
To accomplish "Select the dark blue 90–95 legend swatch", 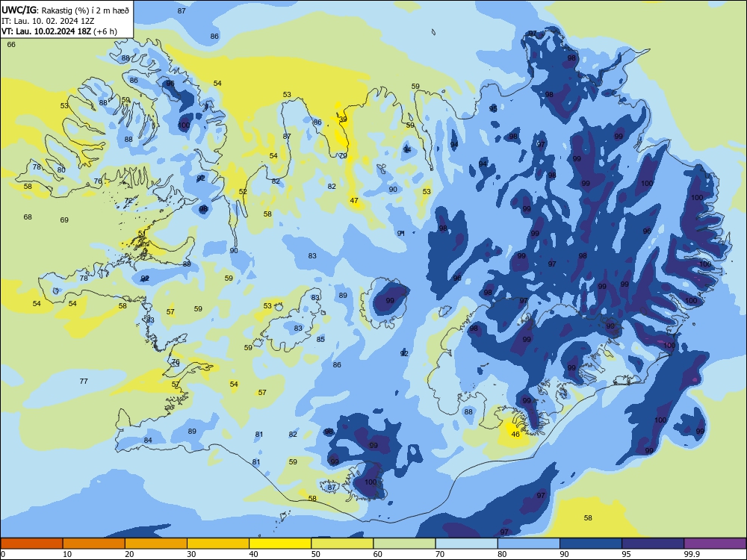I will click(591, 544).
